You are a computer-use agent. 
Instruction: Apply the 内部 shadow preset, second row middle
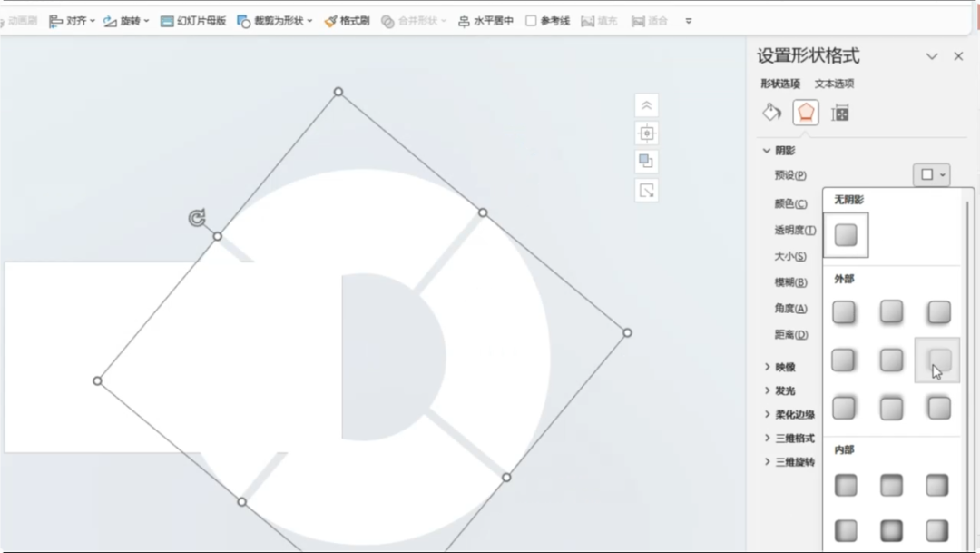click(x=891, y=531)
